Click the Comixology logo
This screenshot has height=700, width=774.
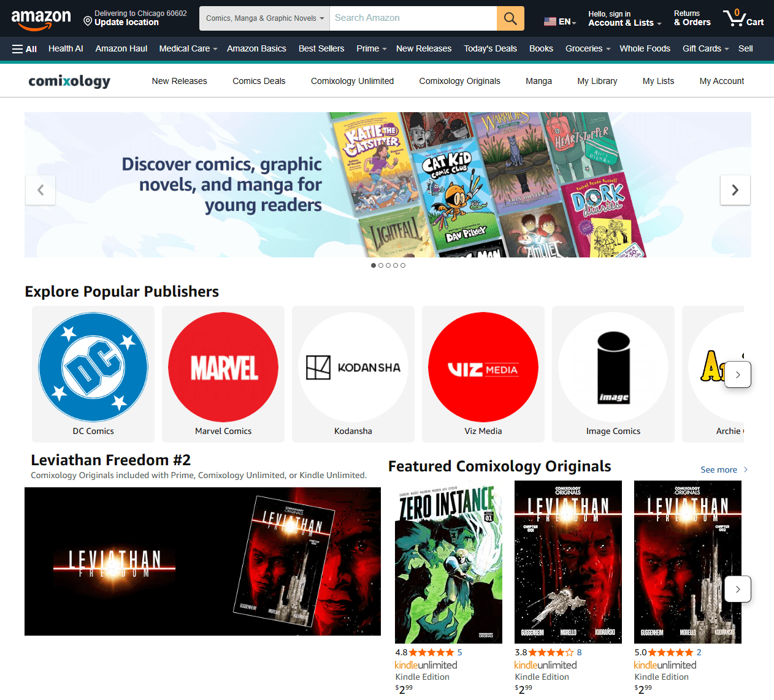tap(69, 81)
